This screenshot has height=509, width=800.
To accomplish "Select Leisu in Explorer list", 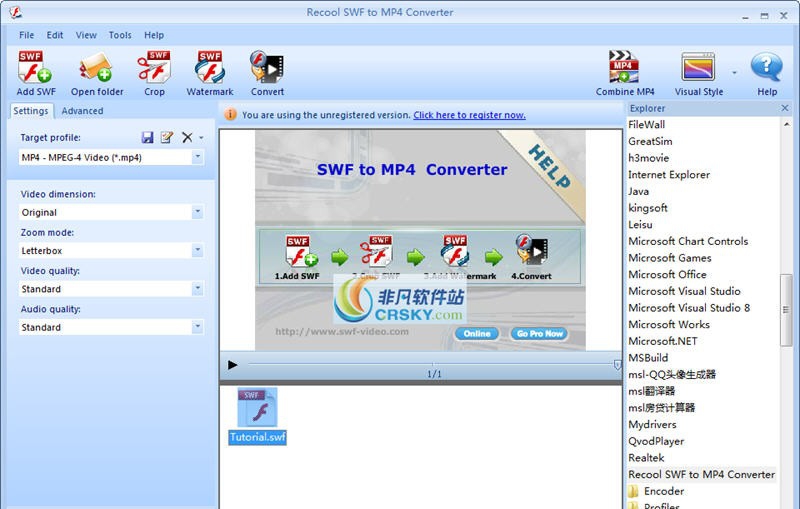I will coord(640,224).
